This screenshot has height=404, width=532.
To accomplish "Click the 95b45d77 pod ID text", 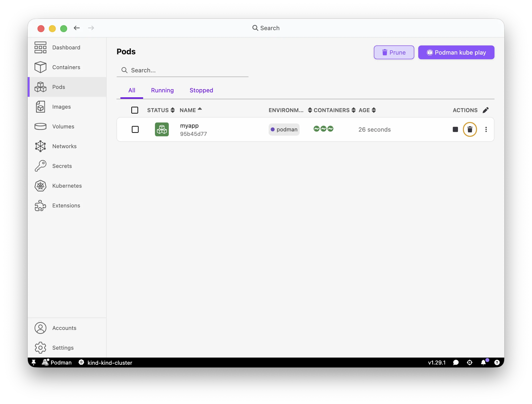I will pyautogui.click(x=193, y=134).
